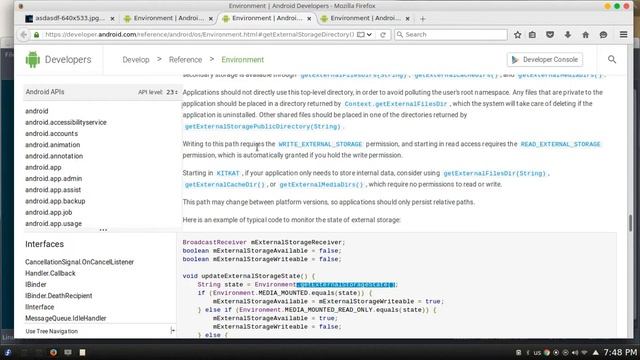Click Environment breadcrumb link
This screenshot has height=360, width=640.
point(242,60)
